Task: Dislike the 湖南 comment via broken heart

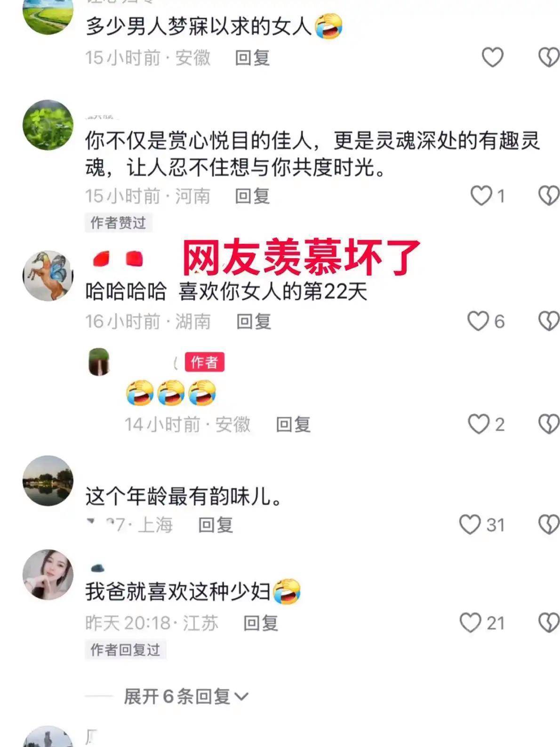Action: [x=549, y=321]
